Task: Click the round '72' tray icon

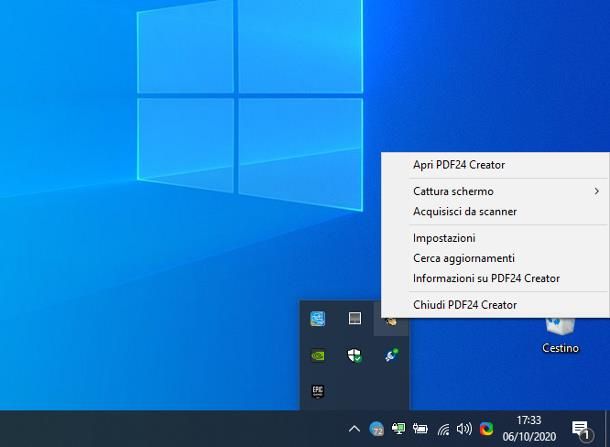Action: tap(376, 429)
